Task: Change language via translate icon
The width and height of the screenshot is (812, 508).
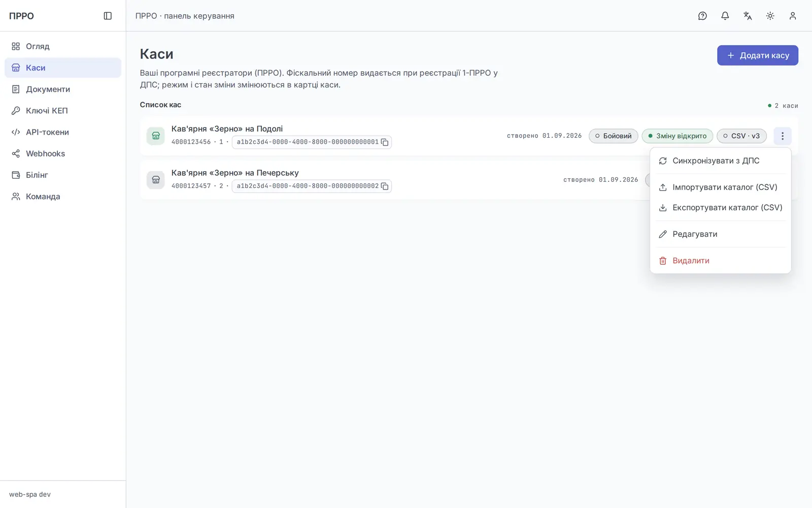Action: click(x=748, y=16)
